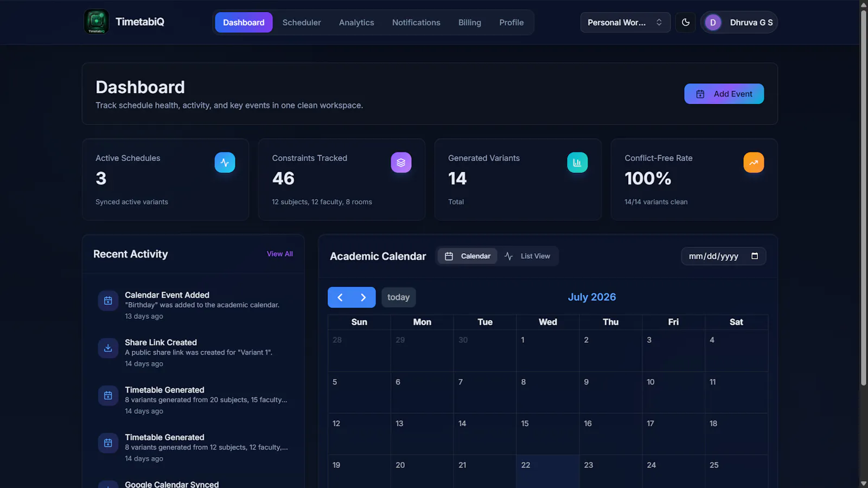Select July 22 in calendar

pos(548,471)
